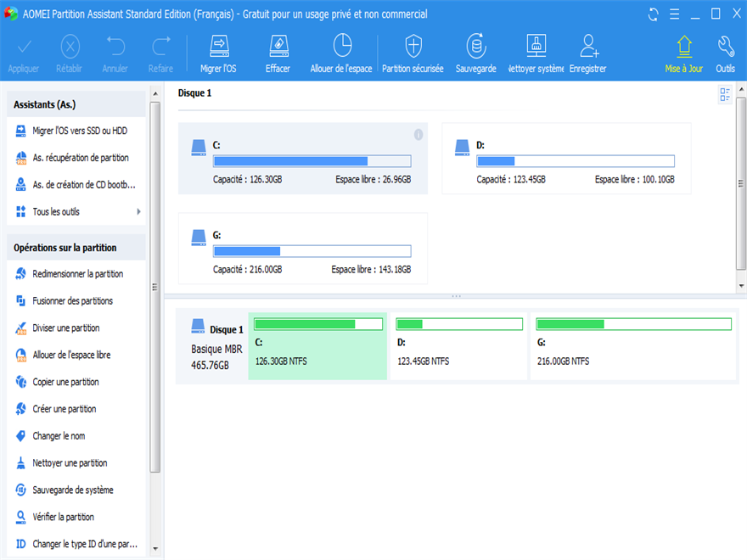The width and height of the screenshot is (747, 560).
Task: Open the Nettoyer système tool
Action: pos(536,54)
